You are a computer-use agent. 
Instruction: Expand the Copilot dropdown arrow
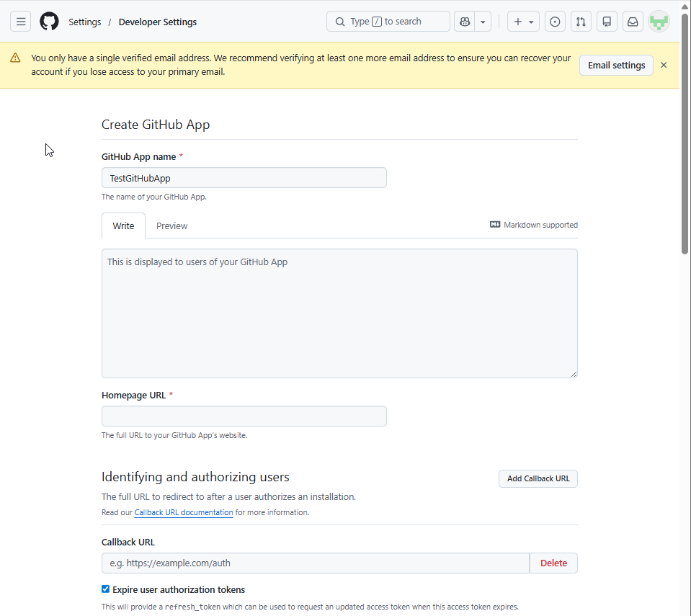pyautogui.click(x=483, y=22)
